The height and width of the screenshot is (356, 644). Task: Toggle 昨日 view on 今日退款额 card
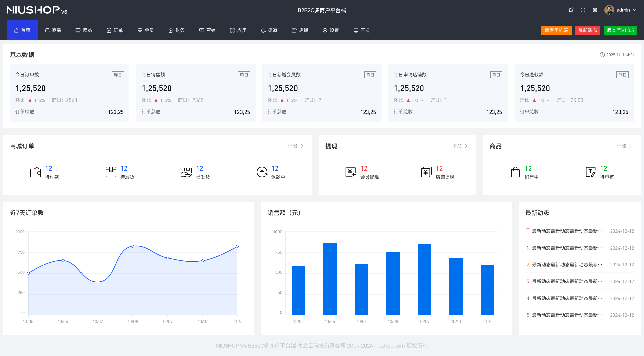click(623, 75)
